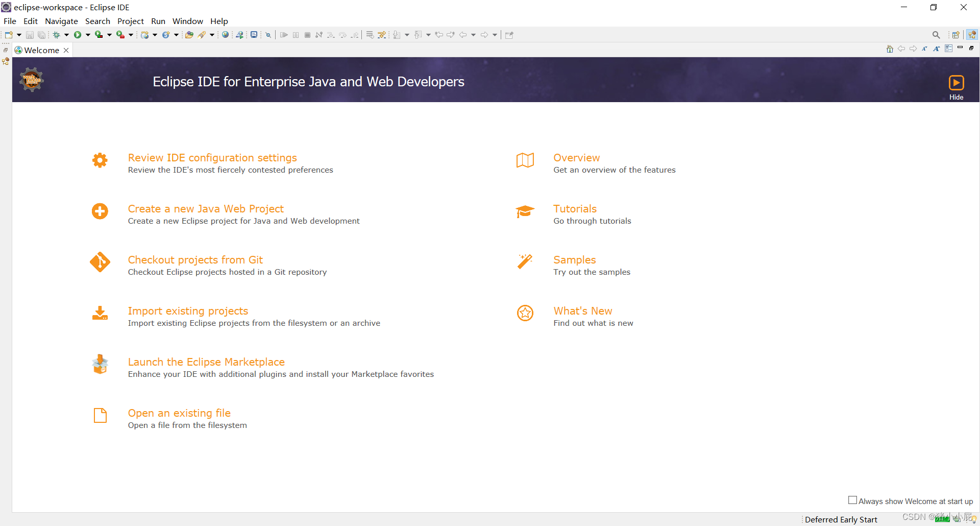Screen dimensions: 980x526
Task: Open the Project menu
Action: (131, 21)
